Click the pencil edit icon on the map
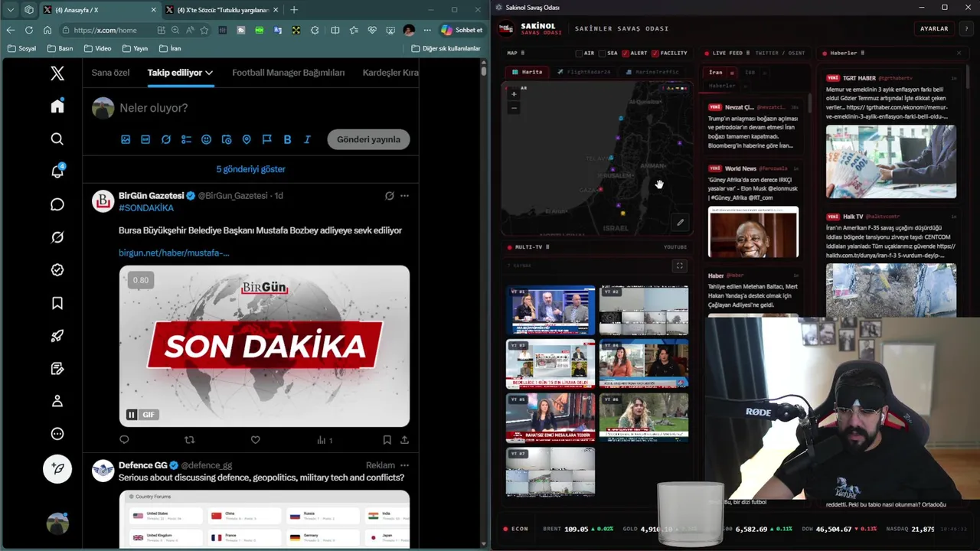 tap(680, 223)
